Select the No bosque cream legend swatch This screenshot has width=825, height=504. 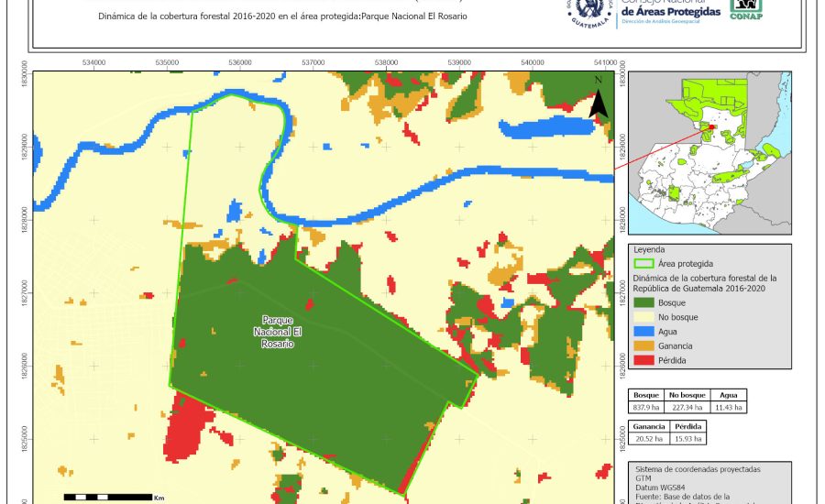(646, 316)
